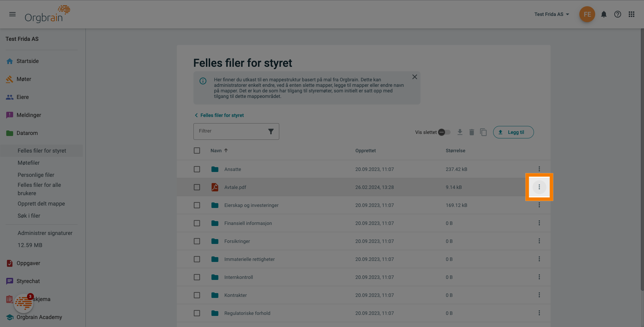Select Felles filer for styret sidebar item
The image size is (644, 327).
tap(42, 151)
